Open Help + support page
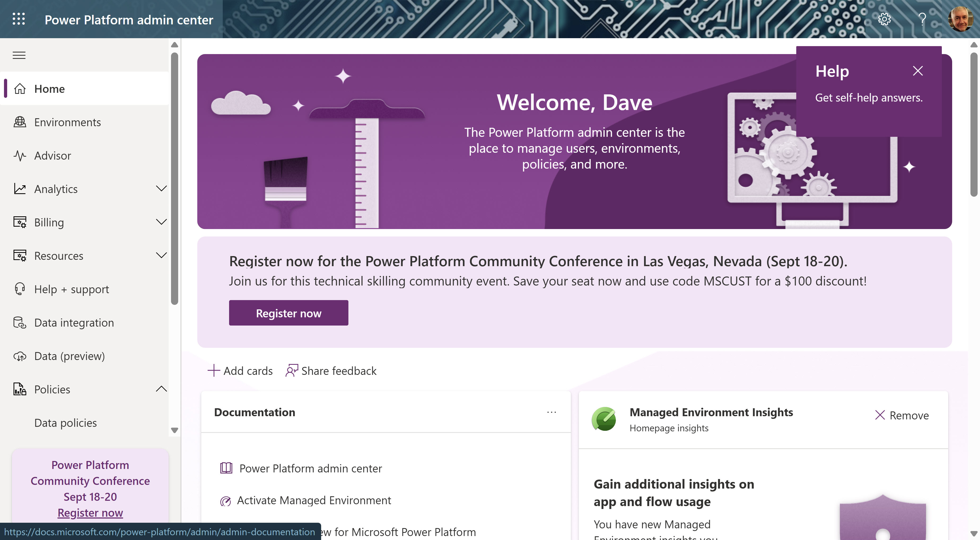Screen dimensions: 980x540 coord(85,289)
